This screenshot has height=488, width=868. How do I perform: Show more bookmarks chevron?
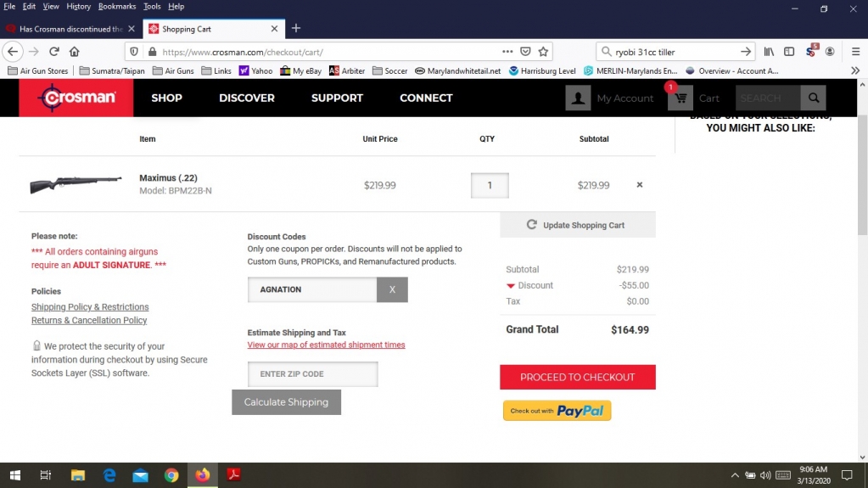pyautogui.click(x=855, y=71)
